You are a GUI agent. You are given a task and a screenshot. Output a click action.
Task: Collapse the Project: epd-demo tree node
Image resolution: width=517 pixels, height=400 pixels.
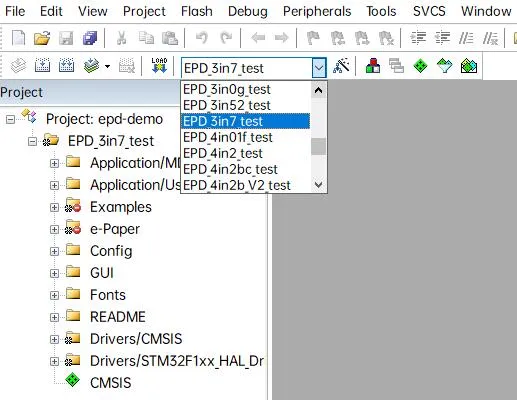[10, 119]
